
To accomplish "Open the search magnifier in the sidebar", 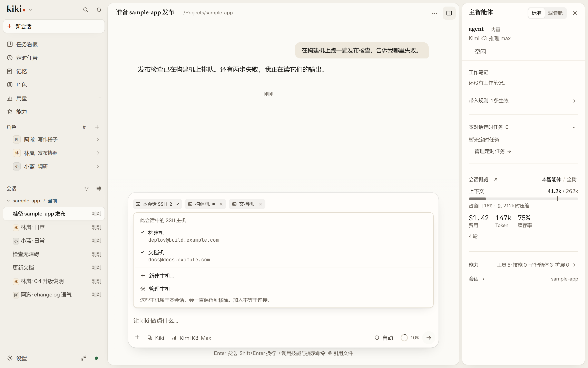I will pos(86,10).
